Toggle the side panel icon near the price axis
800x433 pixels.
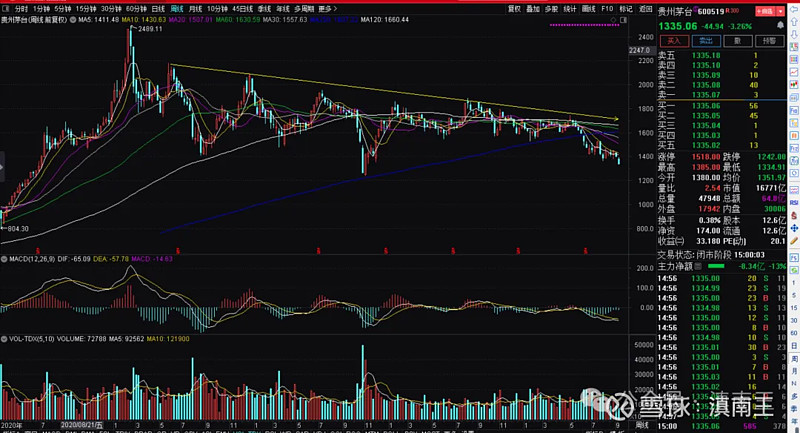point(623,20)
